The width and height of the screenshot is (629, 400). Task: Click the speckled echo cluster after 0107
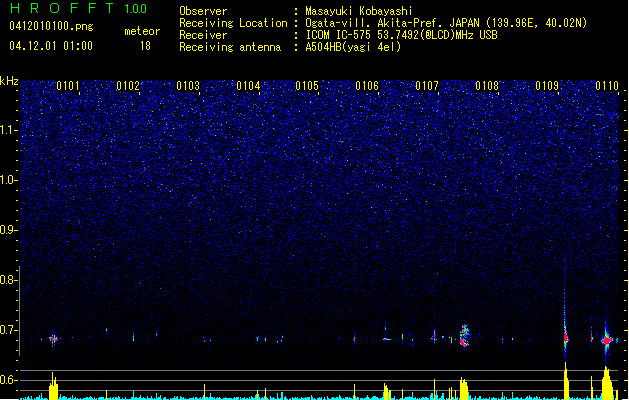[x=465, y=336]
